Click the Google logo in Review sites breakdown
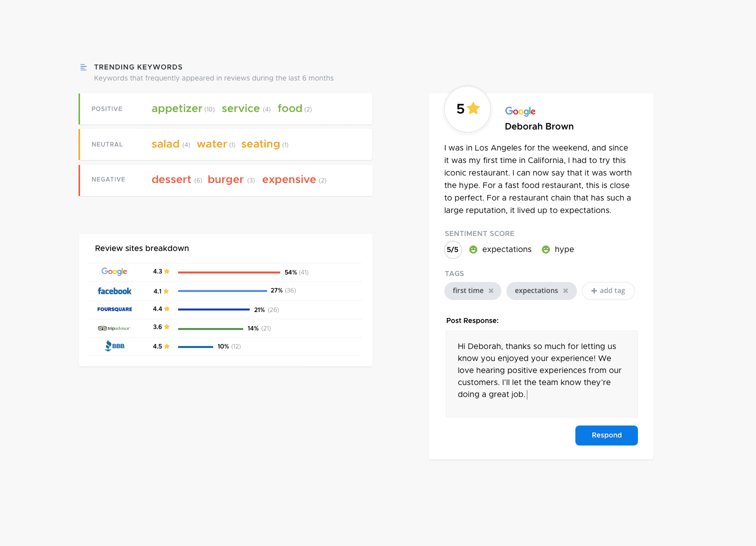 tap(114, 271)
